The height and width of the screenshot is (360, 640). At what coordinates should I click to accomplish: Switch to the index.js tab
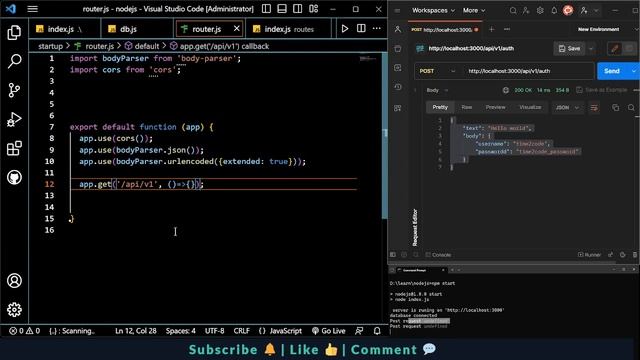pyautogui.click(x=64, y=29)
